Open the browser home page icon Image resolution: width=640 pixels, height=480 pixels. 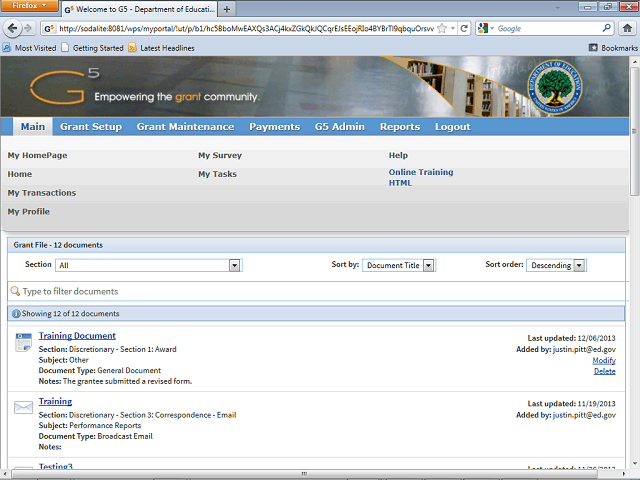(x=627, y=28)
